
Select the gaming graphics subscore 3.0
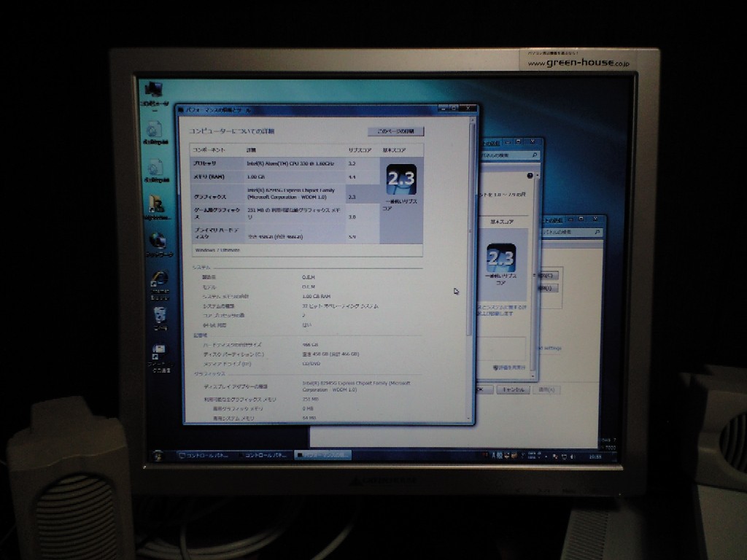click(x=352, y=217)
